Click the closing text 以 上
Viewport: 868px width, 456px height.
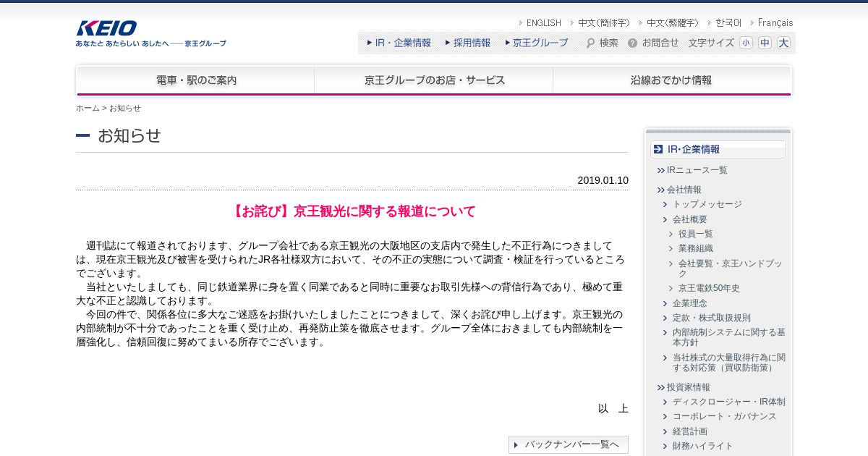613,408
